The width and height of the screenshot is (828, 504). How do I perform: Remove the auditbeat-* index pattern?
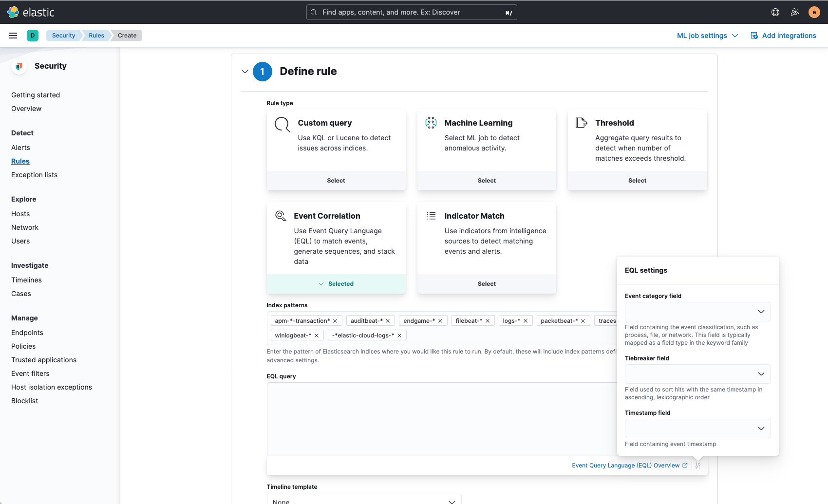coord(388,321)
